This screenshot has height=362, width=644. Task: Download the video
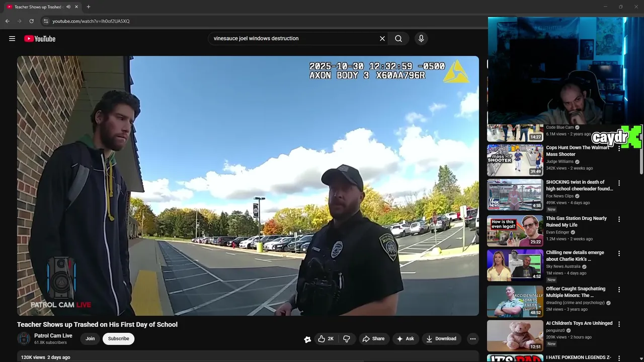[x=441, y=339]
